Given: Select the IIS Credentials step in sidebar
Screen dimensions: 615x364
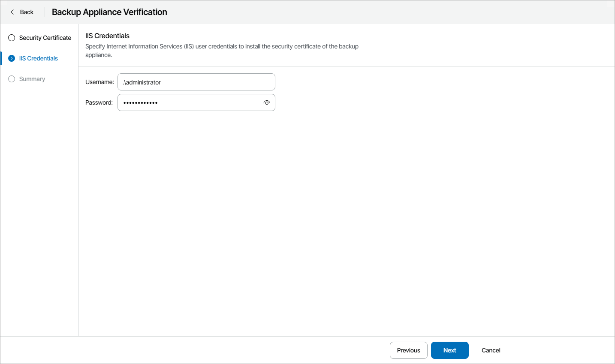Looking at the screenshot, I should click(38, 58).
